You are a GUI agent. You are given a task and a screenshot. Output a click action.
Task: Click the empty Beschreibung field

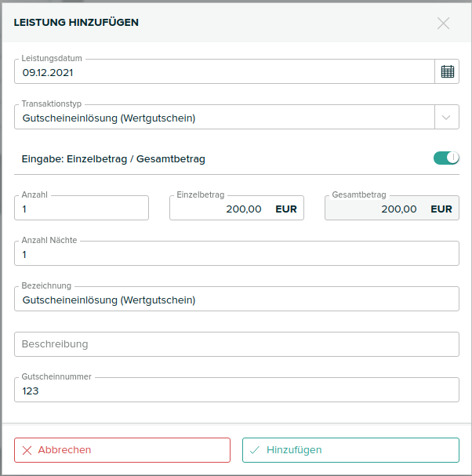[236, 344]
